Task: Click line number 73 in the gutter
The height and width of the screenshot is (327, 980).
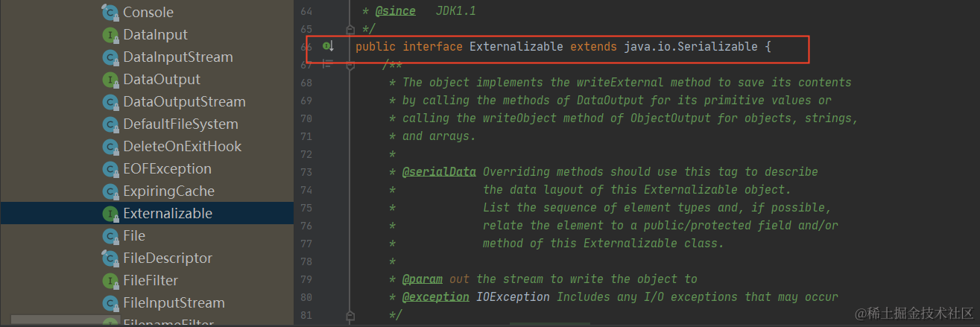Action: pos(306,172)
